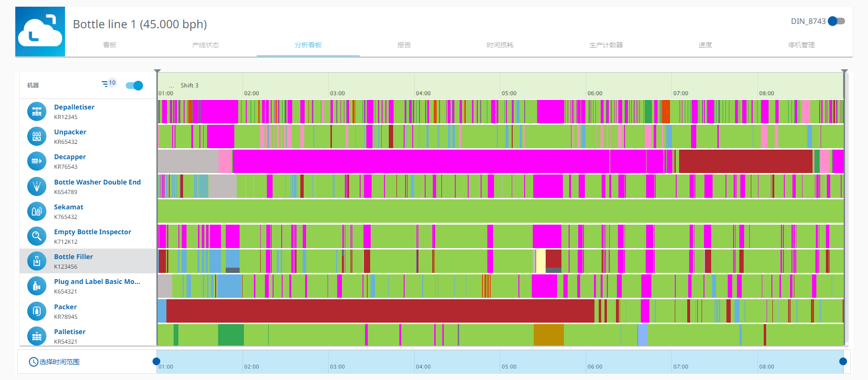
Task: Expand the 选择时间范围 time range selector
Action: tap(54, 362)
